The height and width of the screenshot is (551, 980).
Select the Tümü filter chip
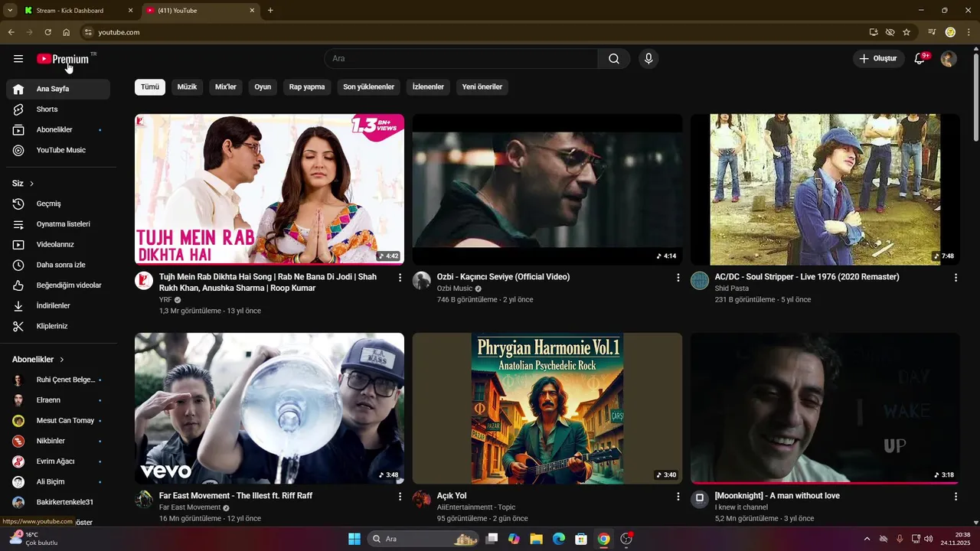[150, 87]
